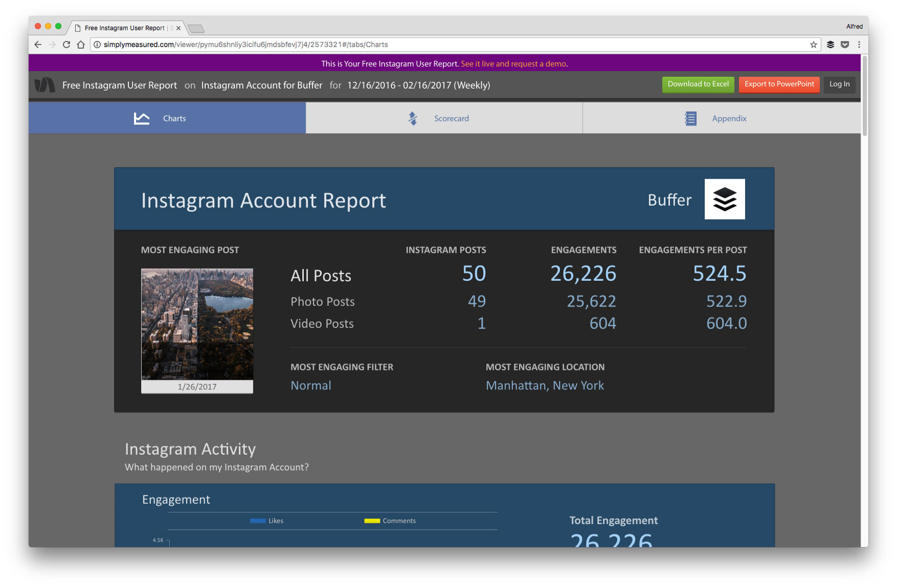Image resolution: width=897 pixels, height=588 pixels.
Task: Click the Photo Posts engagements 25,622
Action: click(x=591, y=302)
